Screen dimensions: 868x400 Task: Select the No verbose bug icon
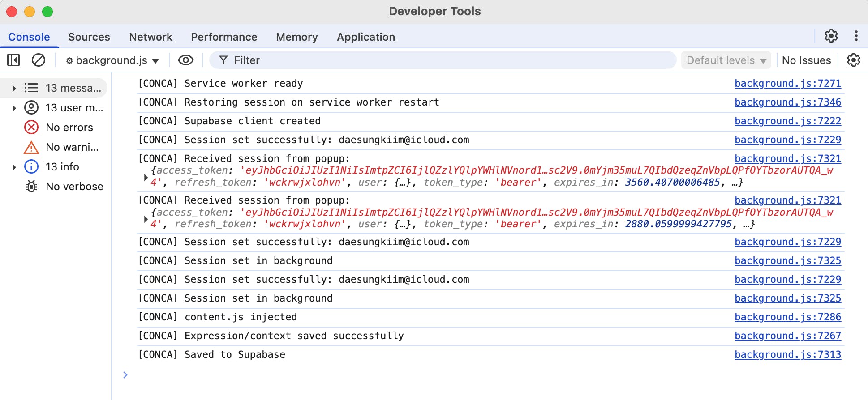pyautogui.click(x=31, y=186)
